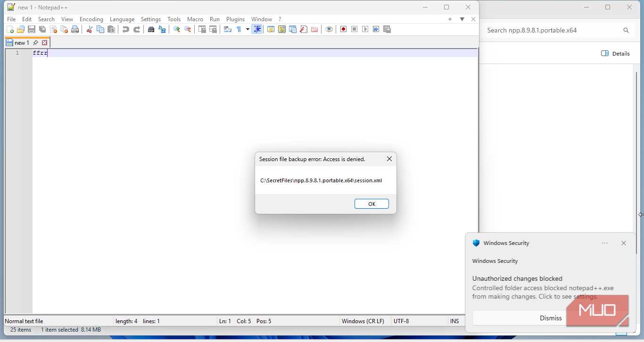Viewport: 644px width, 342px height.
Task: Click the Save recorded macro icon
Action: click(387, 29)
